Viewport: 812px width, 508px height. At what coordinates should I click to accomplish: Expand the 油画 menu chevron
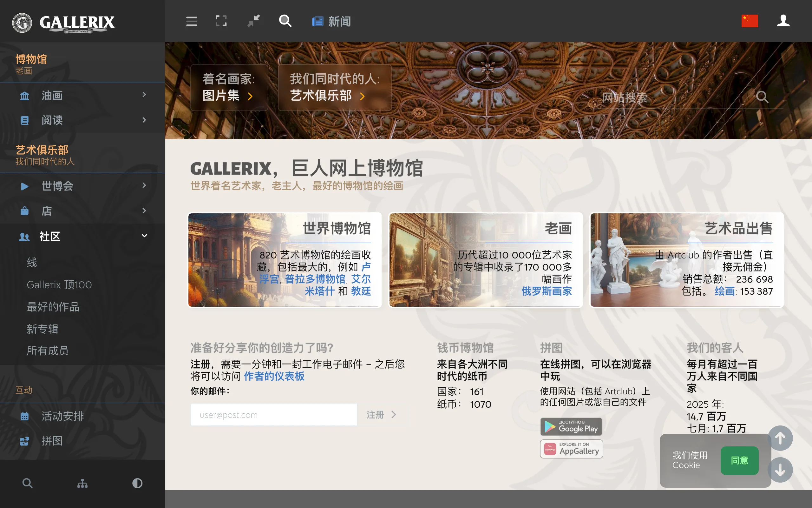pyautogui.click(x=144, y=95)
